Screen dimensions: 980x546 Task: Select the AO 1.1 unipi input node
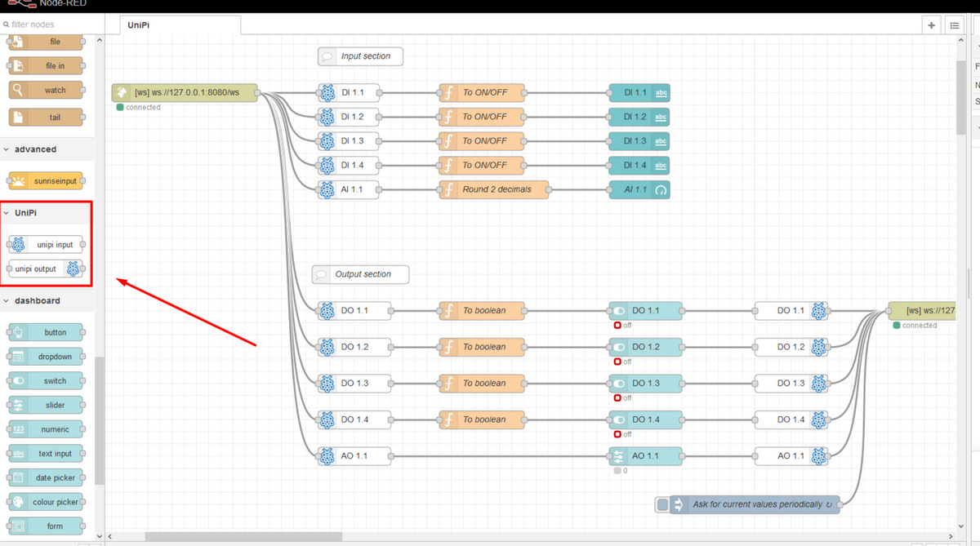pos(354,455)
